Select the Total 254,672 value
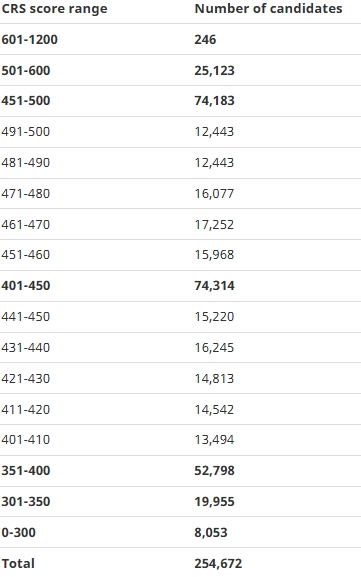361x577 pixels. coord(218,563)
